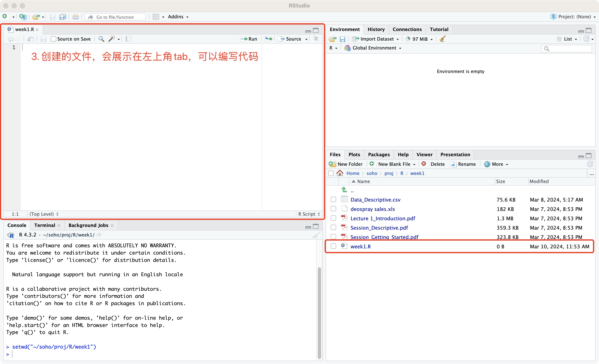Click the broom icon to clear the Environment
The image size is (599, 364).
tap(442, 39)
